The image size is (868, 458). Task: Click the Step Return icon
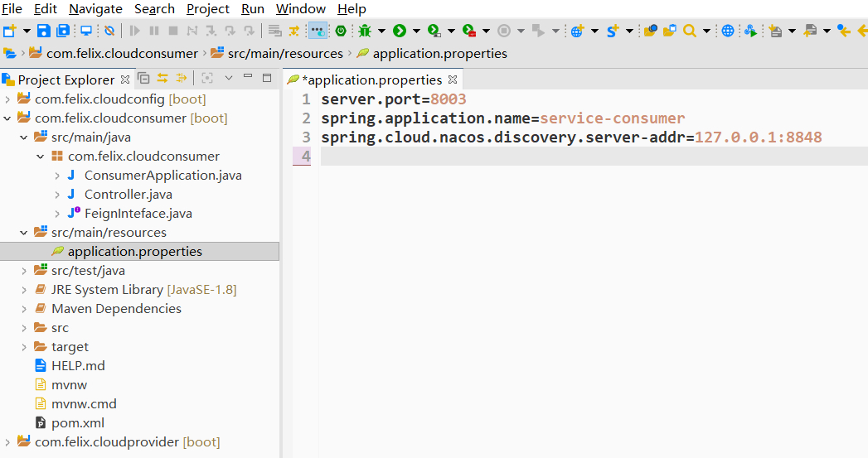point(249,31)
